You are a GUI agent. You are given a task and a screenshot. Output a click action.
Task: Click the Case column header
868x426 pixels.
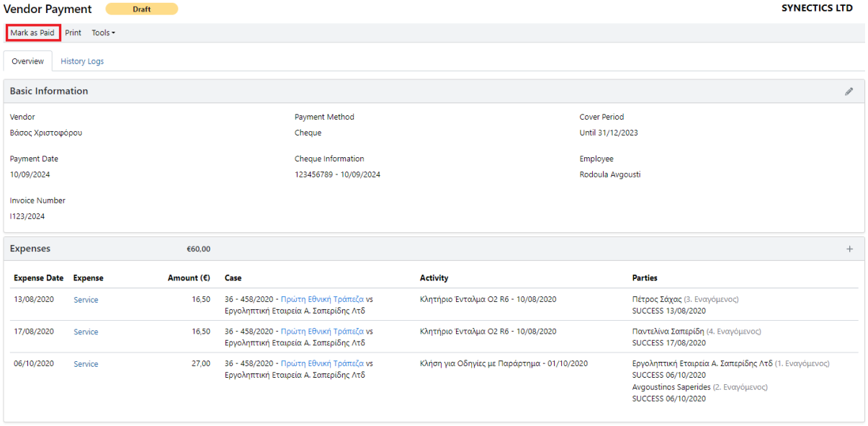pos(233,278)
